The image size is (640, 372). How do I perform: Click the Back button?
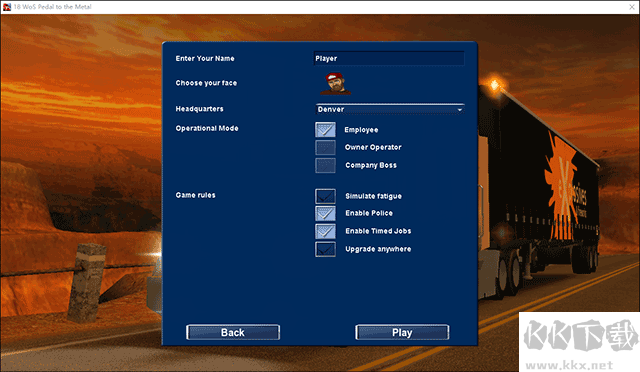[233, 332]
